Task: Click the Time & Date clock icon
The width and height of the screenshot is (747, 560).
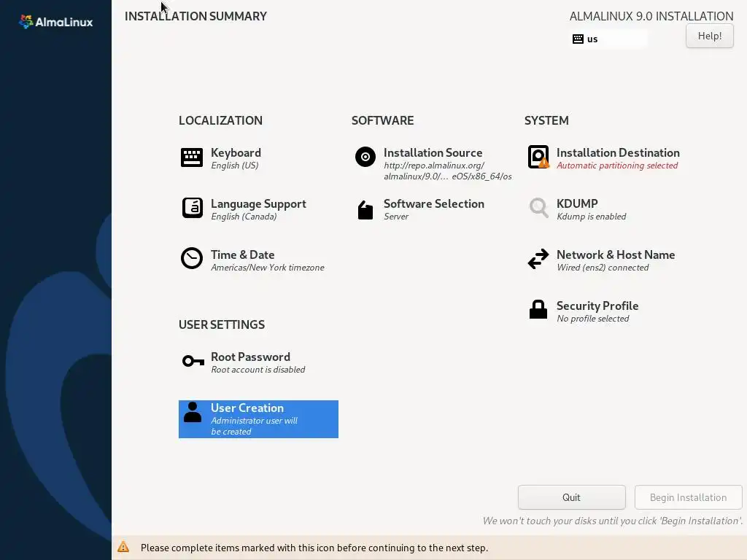Action: click(x=192, y=259)
